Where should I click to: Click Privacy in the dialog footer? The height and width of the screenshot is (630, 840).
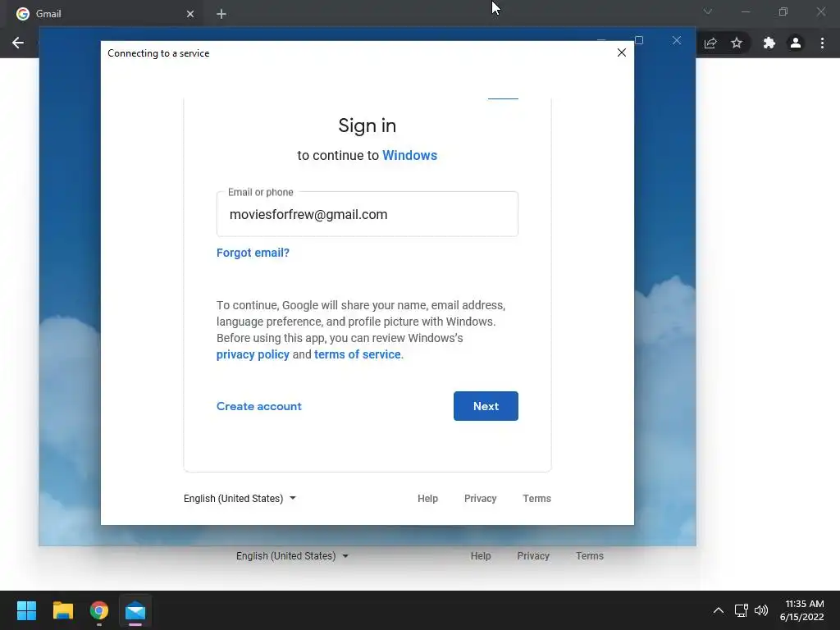click(480, 498)
